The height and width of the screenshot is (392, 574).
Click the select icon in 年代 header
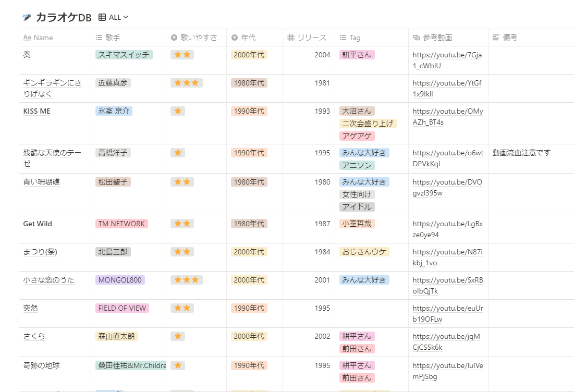[235, 38]
